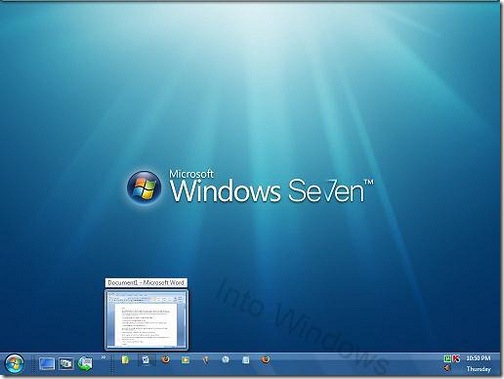Screen dimensions: 504x379
Task: Open the yellow folder taskbar button
Action: tap(185, 360)
